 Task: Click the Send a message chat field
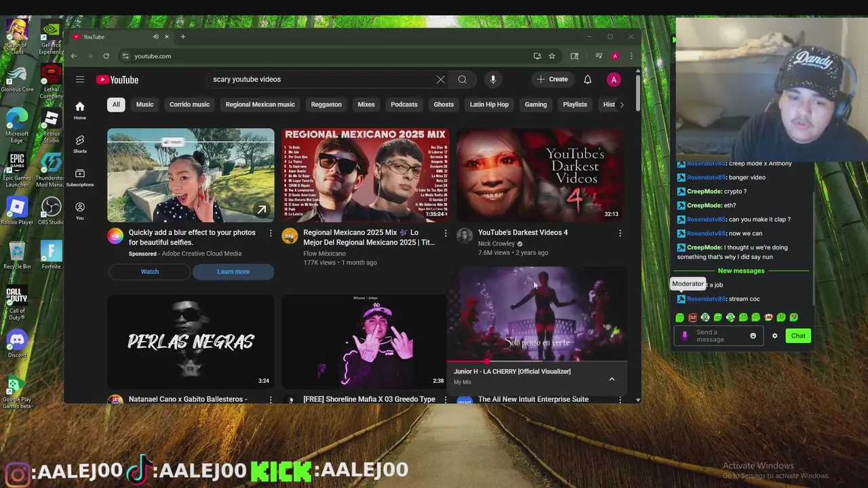click(718, 336)
